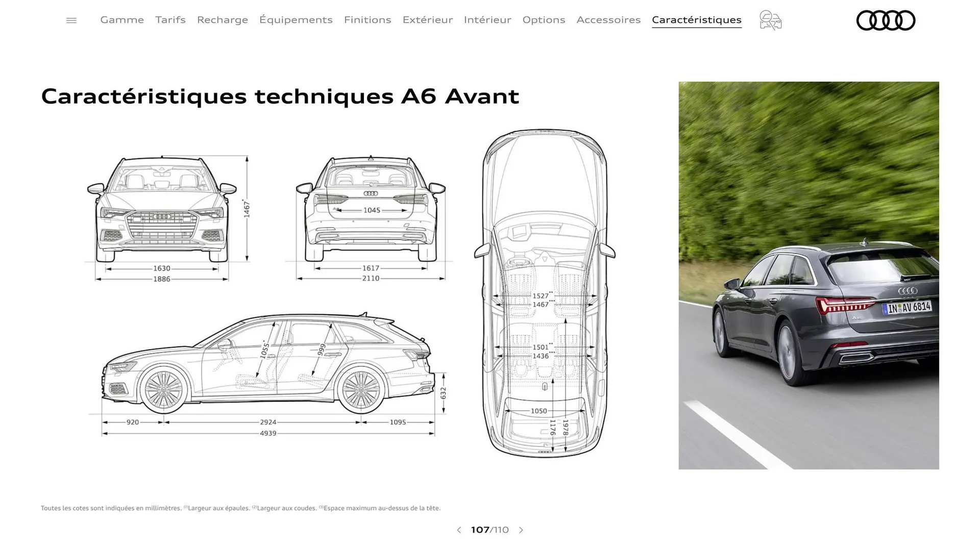Open the Tarifs section
This screenshot has width=980, height=551.
pos(170,20)
